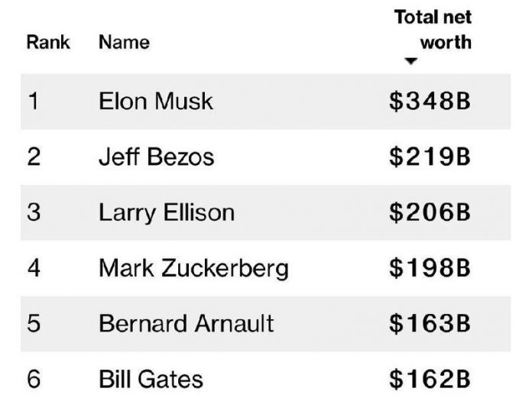Click the $198B net worth figure
532x401 pixels.
click(x=429, y=267)
